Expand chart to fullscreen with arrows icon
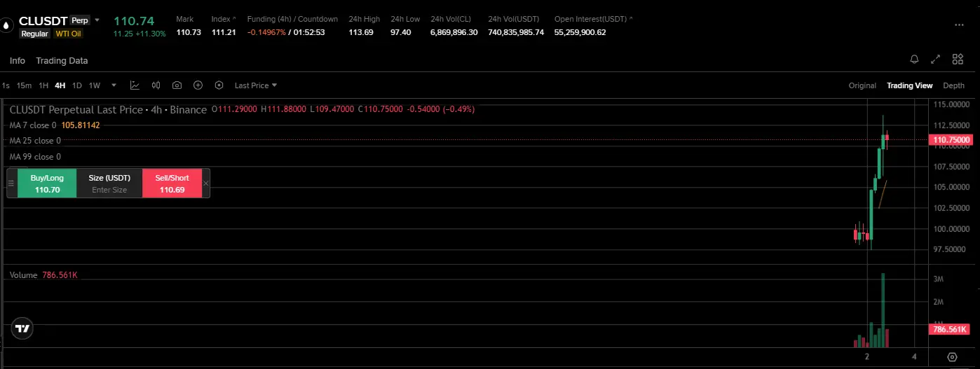 tap(935, 60)
